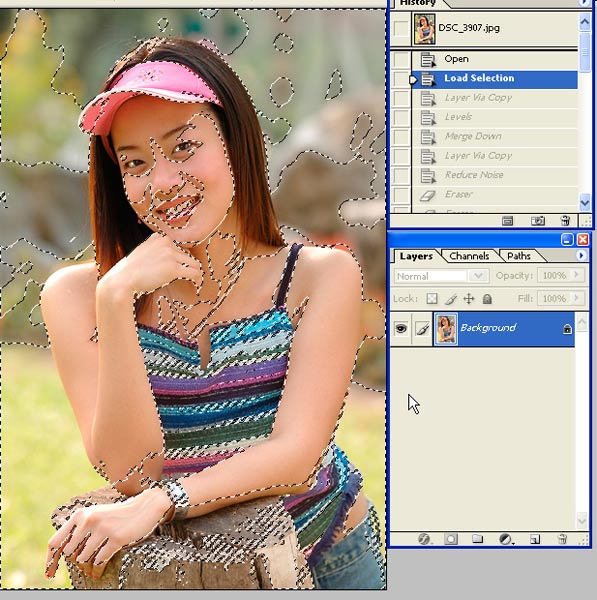Screen dimensions: 597x600
Task: Click the Fill 100% field
Action: (x=554, y=298)
